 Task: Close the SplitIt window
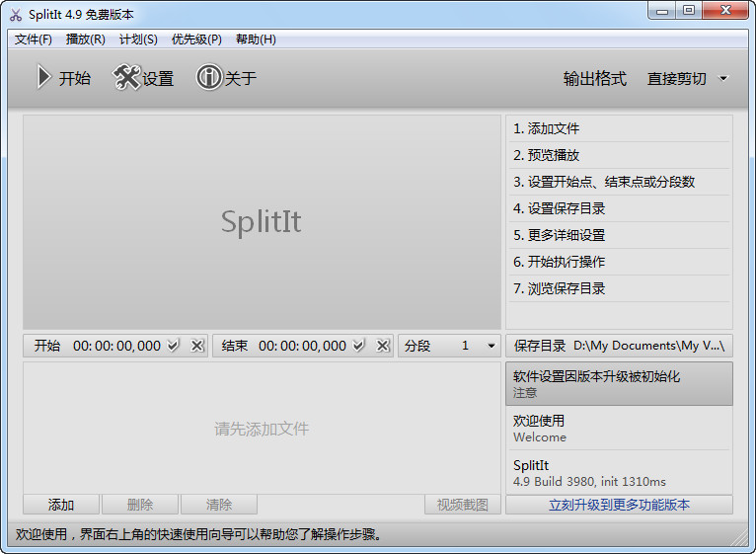point(726,11)
